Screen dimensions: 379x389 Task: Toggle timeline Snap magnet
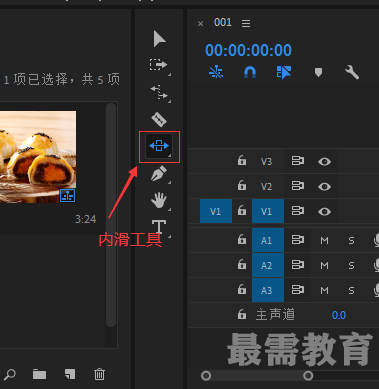click(250, 72)
